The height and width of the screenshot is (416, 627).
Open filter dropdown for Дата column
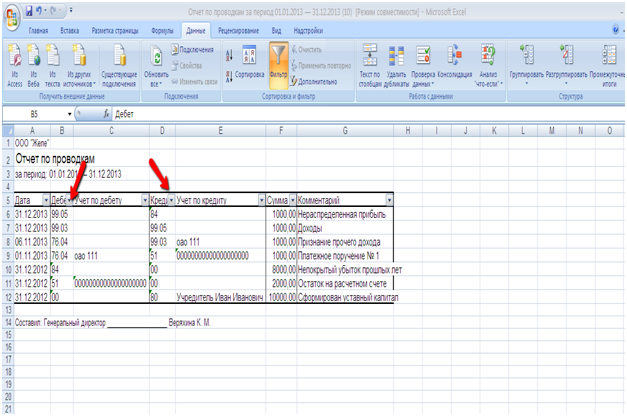coord(45,201)
